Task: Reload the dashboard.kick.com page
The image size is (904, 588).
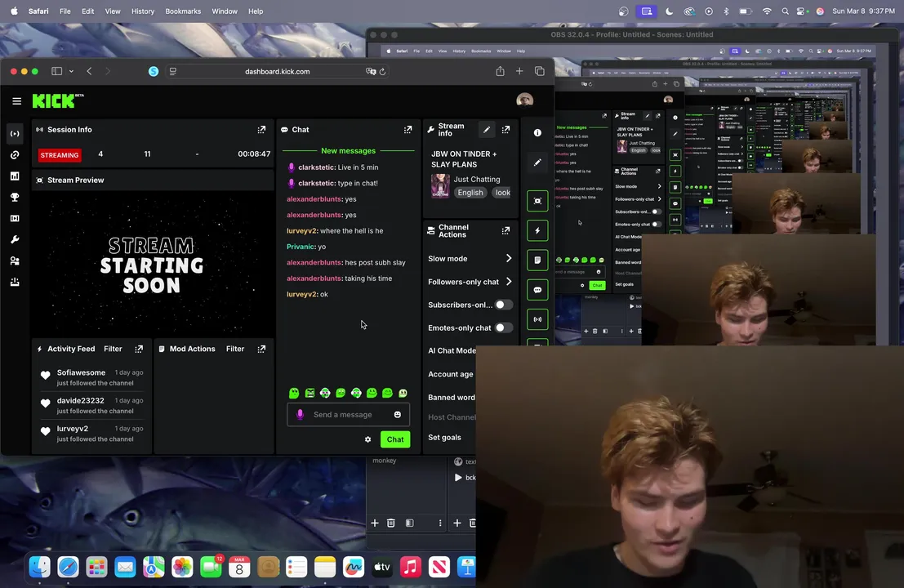Action: [x=382, y=72]
